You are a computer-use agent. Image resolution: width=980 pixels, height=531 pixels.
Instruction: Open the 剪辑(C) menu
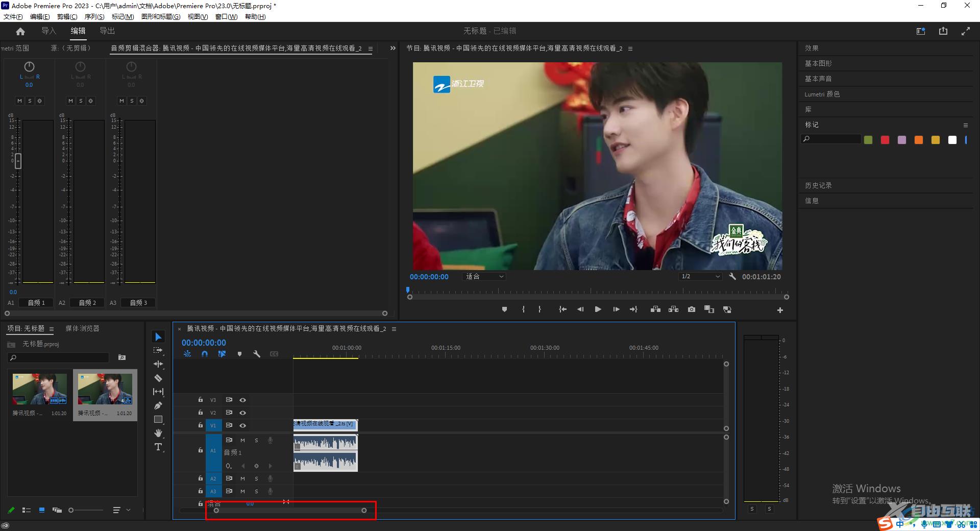coord(67,17)
